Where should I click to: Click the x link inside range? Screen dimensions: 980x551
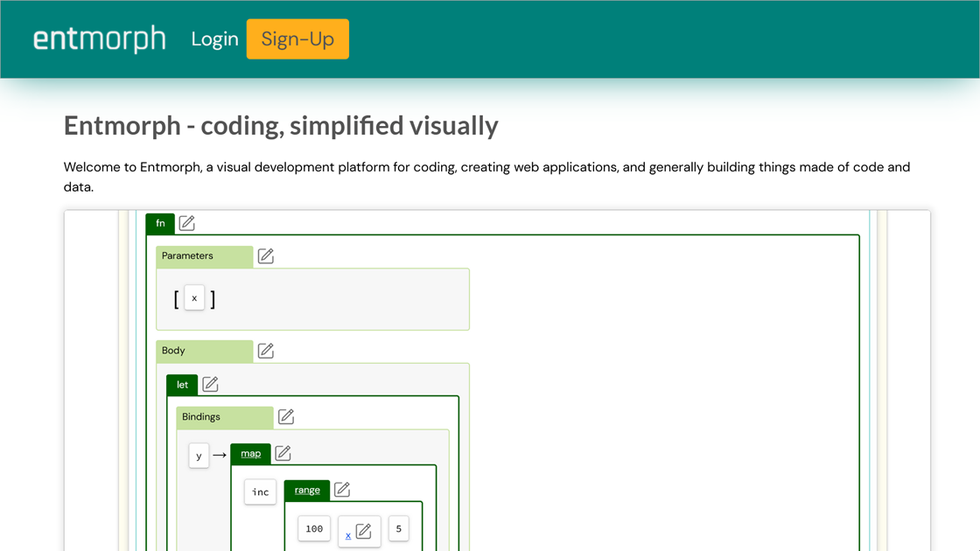pyautogui.click(x=348, y=535)
